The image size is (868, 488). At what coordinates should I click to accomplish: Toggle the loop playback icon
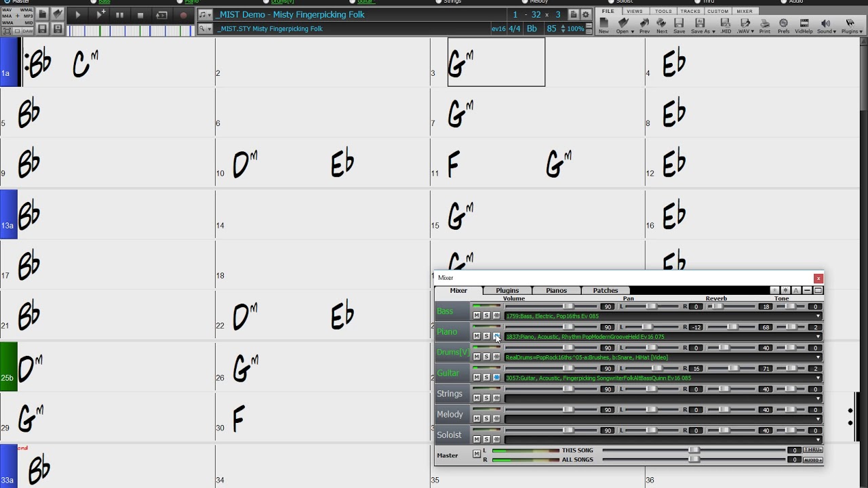[161, 15]
